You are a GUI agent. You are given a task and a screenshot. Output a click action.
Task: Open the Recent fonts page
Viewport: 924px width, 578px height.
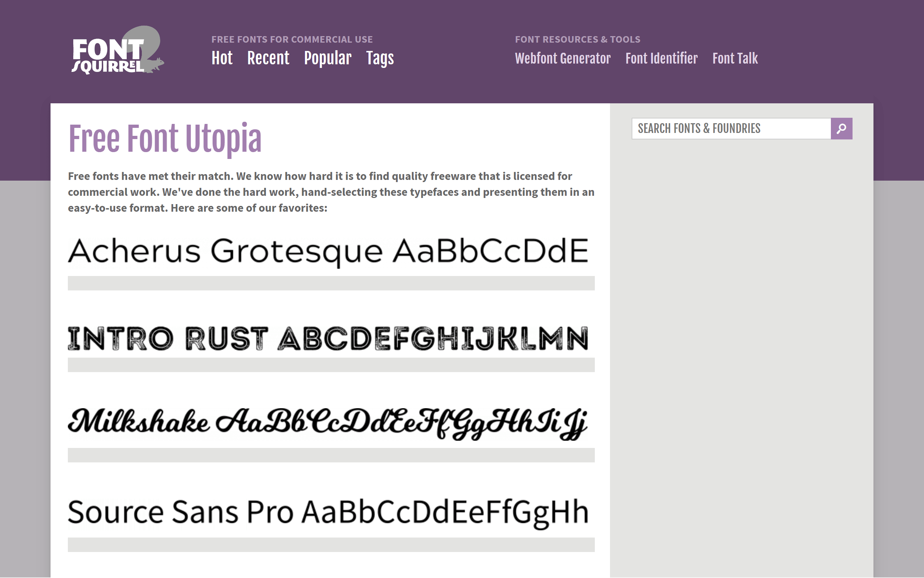pos(268,58)
